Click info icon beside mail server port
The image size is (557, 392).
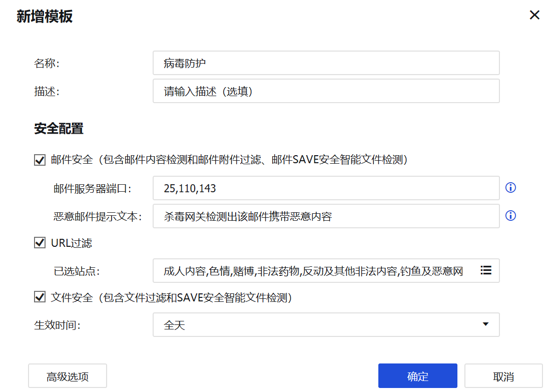pyautogui.click(x=510, y=188)
